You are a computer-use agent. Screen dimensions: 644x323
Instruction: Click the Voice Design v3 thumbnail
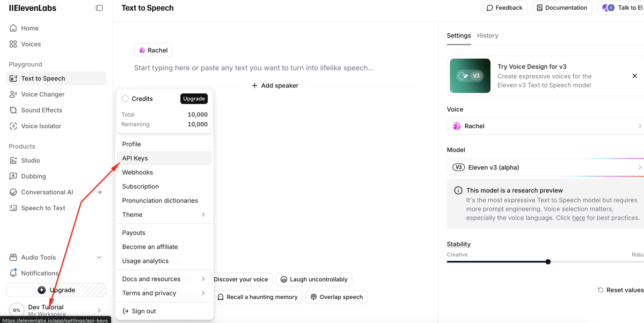470,76
